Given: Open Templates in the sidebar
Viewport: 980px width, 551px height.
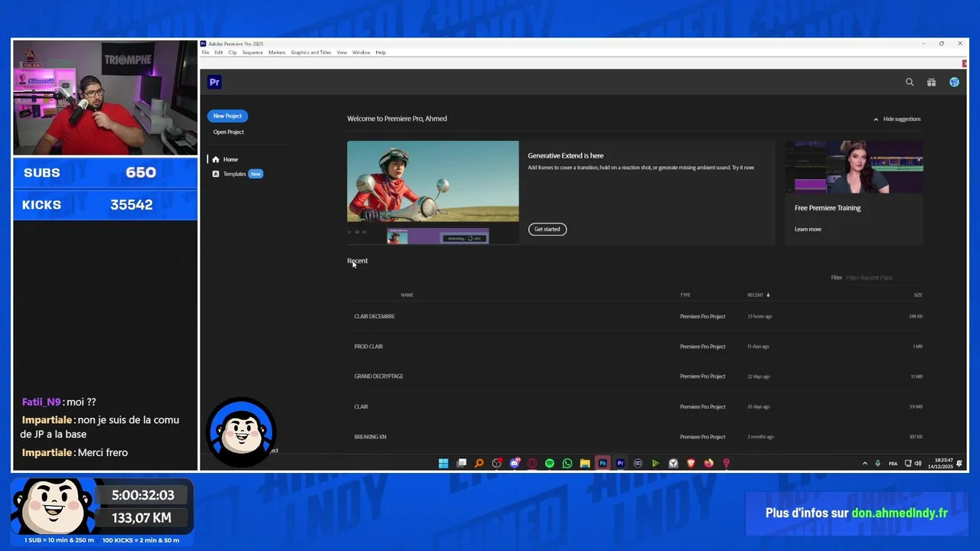Looking at the screenshot, I should pos(237,174).
